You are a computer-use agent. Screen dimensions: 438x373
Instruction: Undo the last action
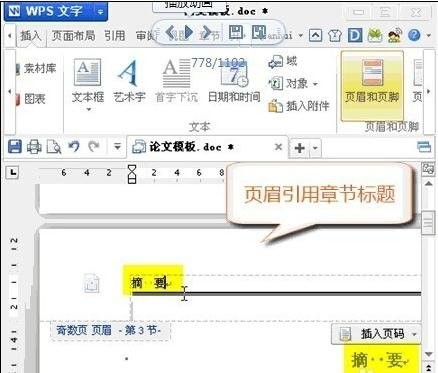click(74, 146)
